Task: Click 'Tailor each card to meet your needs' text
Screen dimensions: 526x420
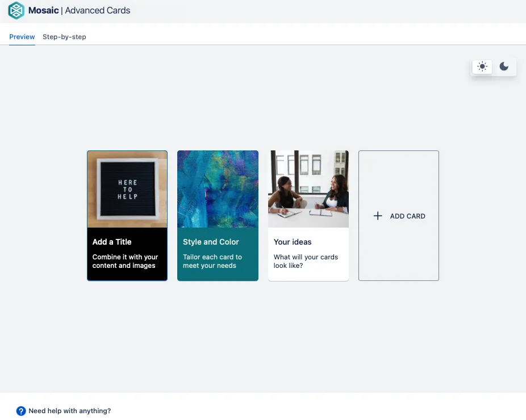Action: click(x=212, y=261)
